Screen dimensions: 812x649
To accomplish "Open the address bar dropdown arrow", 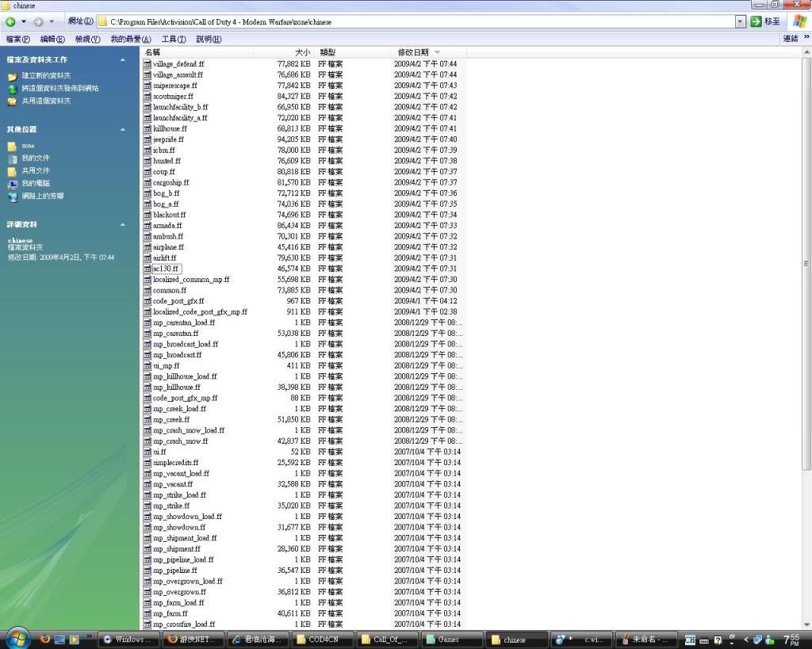I will click(741, 21).
